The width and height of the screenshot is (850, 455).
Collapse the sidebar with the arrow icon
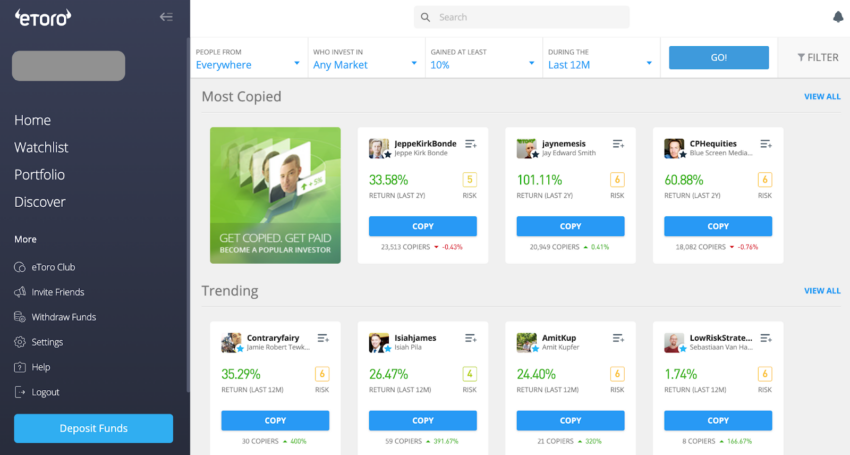point(166,17)
